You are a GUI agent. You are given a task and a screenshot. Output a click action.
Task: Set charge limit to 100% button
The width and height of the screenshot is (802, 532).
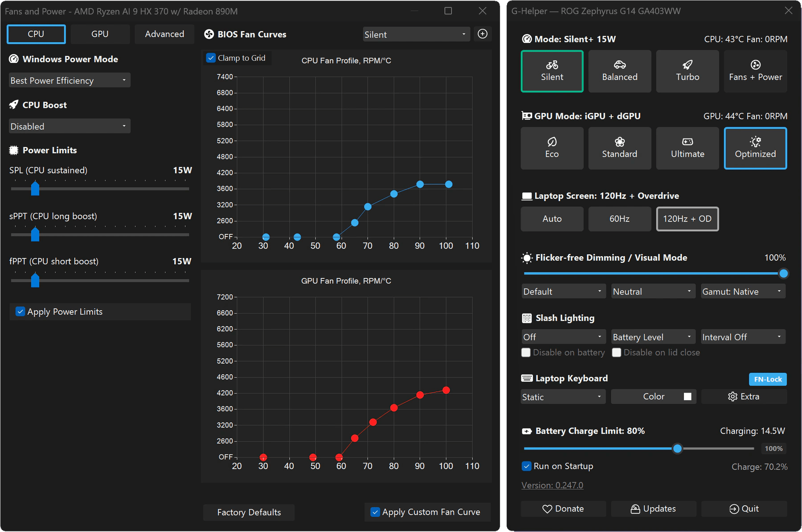773,448
